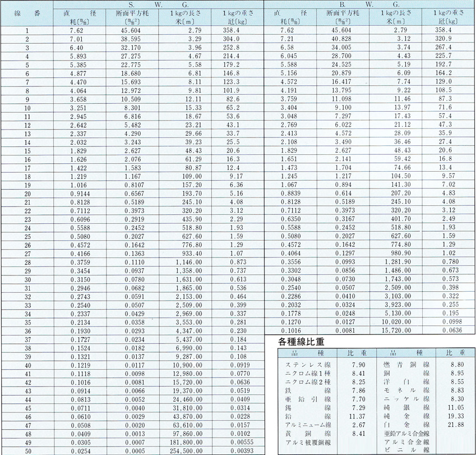
Task: Click the specific gravity value 8.95
Action: tap(457, 373)
